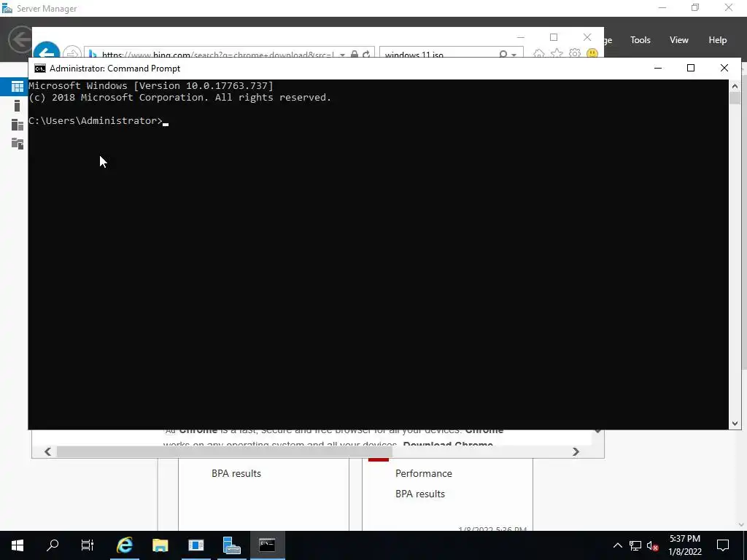747x560 pixels.
Task: Expand IE search provider dropdown arrow
Action: coord(514,55)
